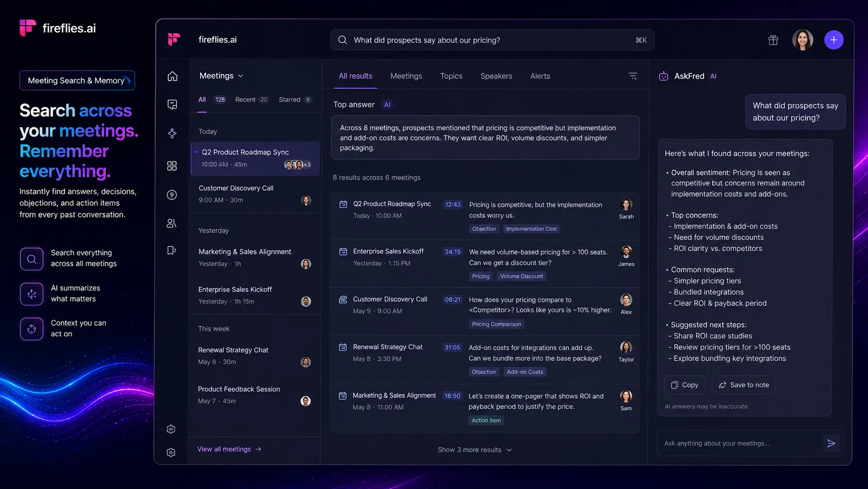Select the Starred 8 filter
This screenshot has width=868, height=489.
pos(295,100)
